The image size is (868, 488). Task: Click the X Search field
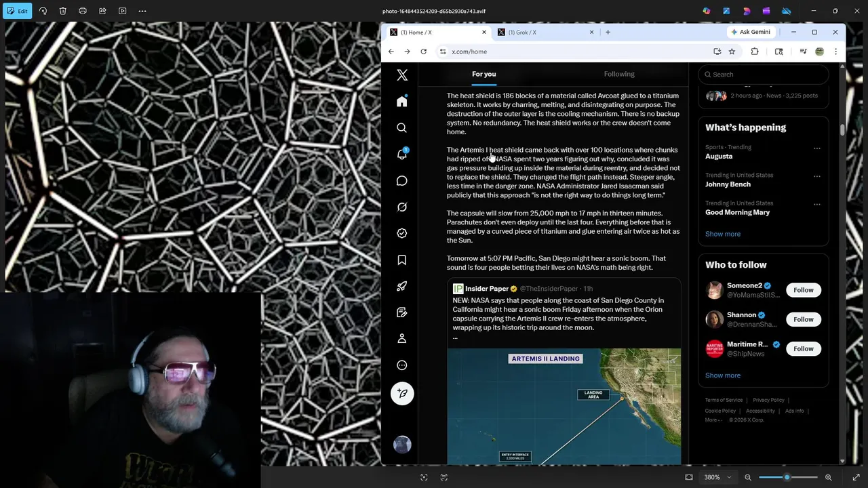(x=764, y=75)
